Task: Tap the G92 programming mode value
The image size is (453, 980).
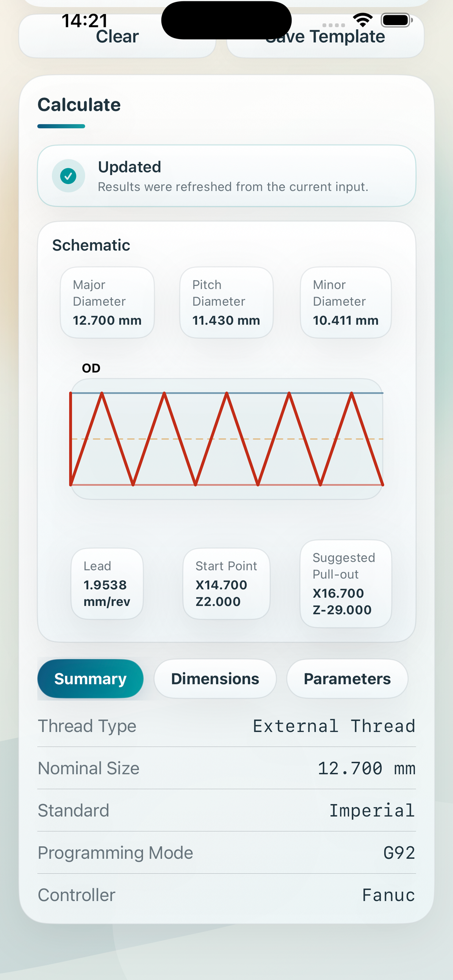Action: [399, 852]
